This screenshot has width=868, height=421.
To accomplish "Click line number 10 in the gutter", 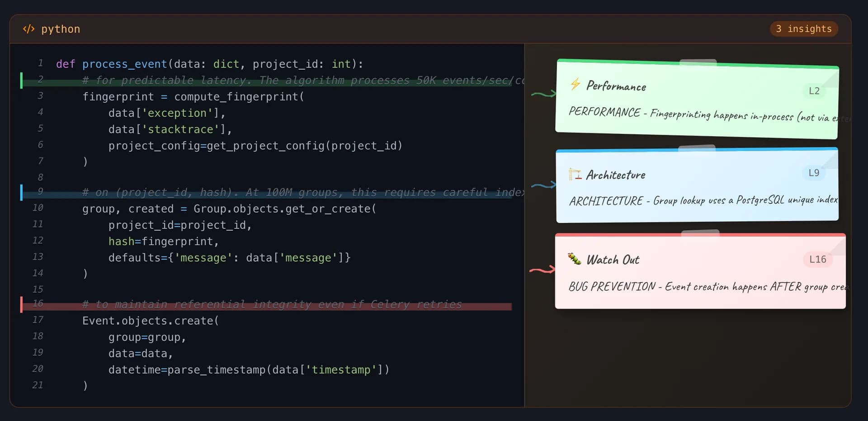I will click(38, 208).
